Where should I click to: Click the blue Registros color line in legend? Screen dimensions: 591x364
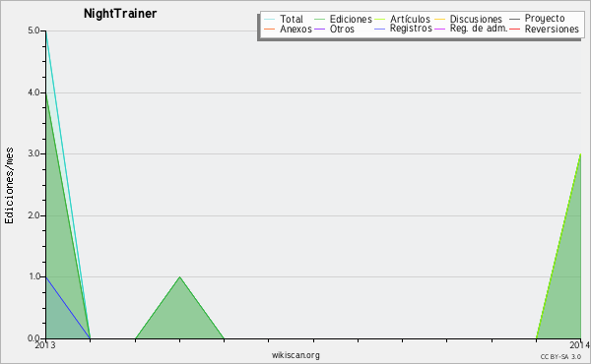tap(380, 29)
